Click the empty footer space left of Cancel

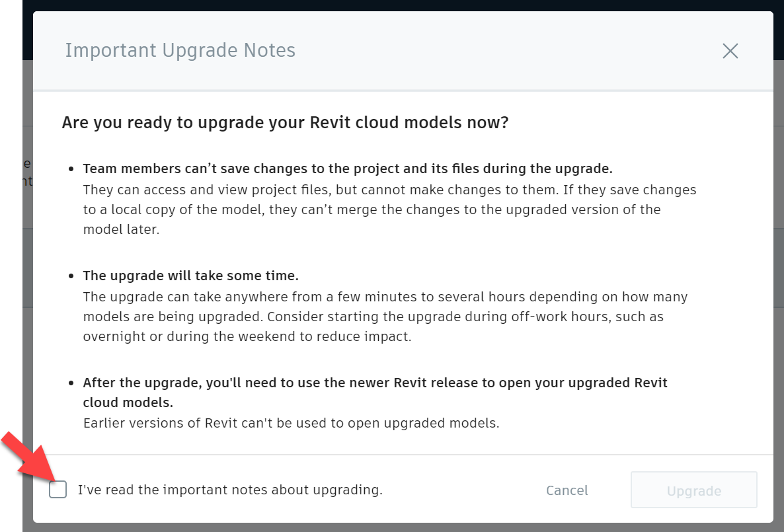(463, 490)
